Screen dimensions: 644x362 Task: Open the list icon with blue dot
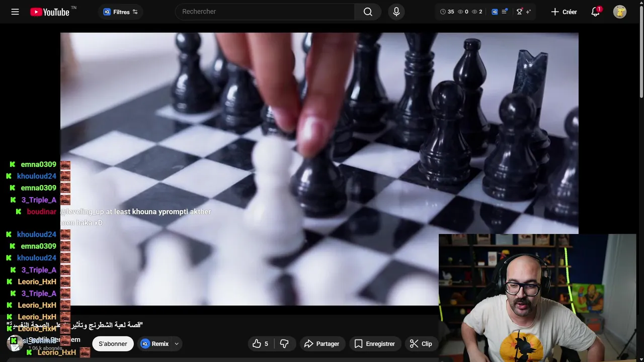coord(505,12)
